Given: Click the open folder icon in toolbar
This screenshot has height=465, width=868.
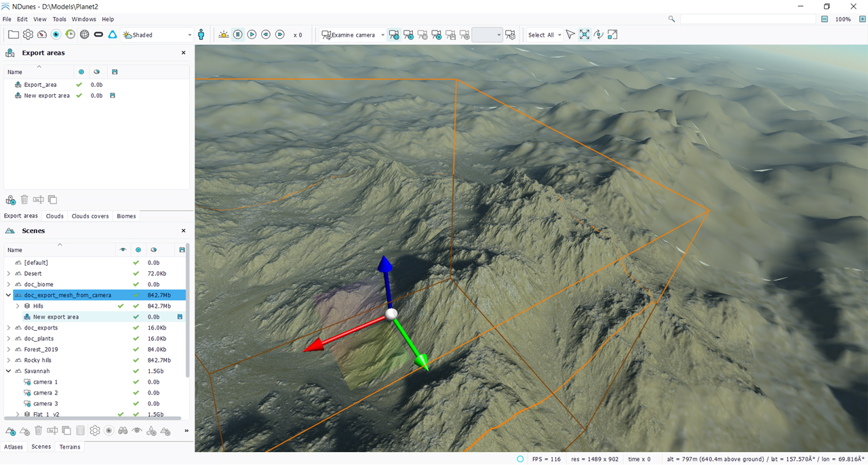Looking at the screenshot, I should [x=14, y=35].
